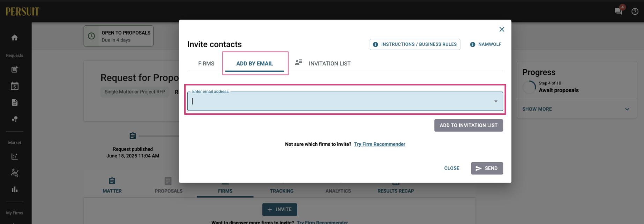Click the Await proposals step text
The height and width of the screenshot is (224, 644).
[559, 90]
